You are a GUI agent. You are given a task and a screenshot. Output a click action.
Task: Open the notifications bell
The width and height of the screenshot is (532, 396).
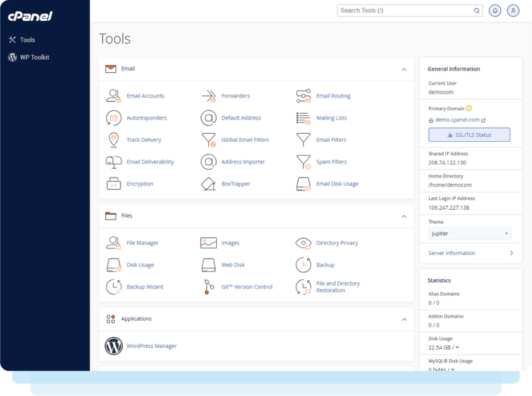pyautogui.click(x=495, y=10)
